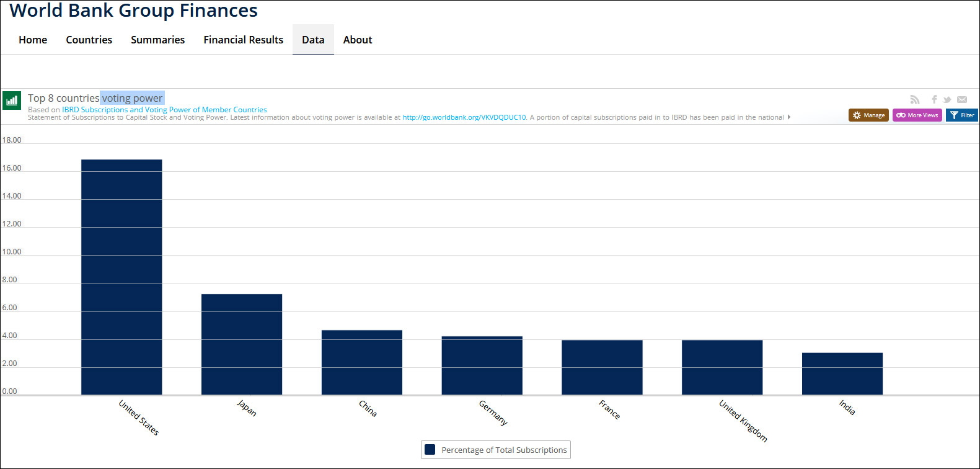Select the United Kingdom bar

tap(722, 367)
